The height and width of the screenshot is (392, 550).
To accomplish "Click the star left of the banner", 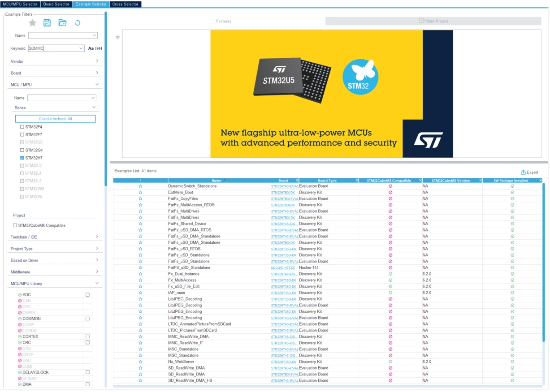I will [118, 37].
